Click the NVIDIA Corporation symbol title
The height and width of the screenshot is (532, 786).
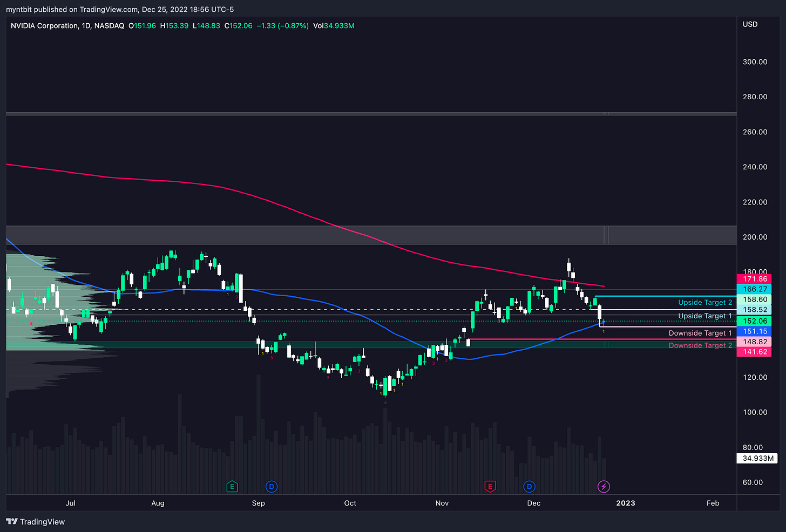pyautogui.click(x=67, y=26)
